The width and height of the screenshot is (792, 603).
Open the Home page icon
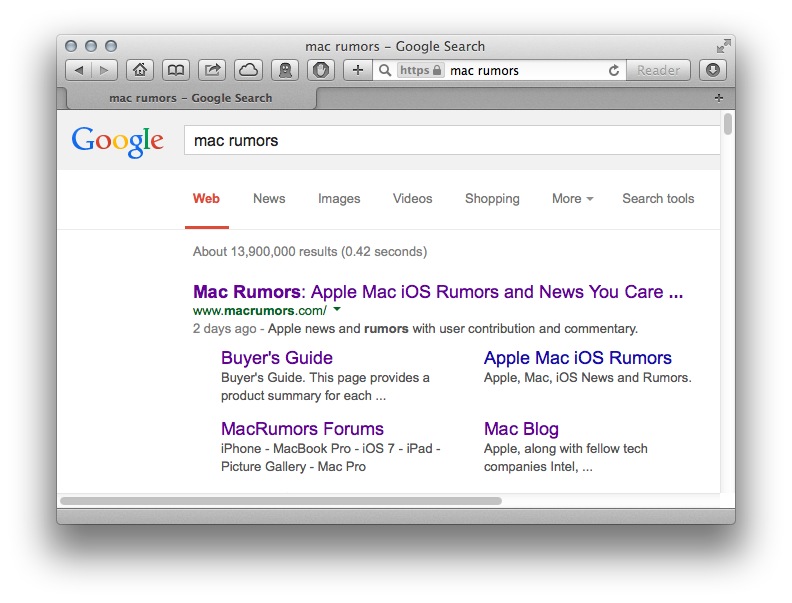click(140, 70)
